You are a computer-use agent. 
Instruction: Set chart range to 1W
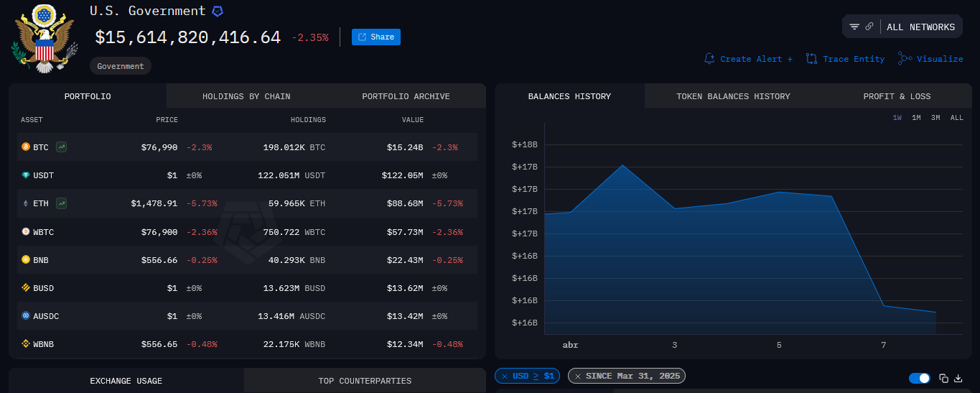(x=897, y=118)
